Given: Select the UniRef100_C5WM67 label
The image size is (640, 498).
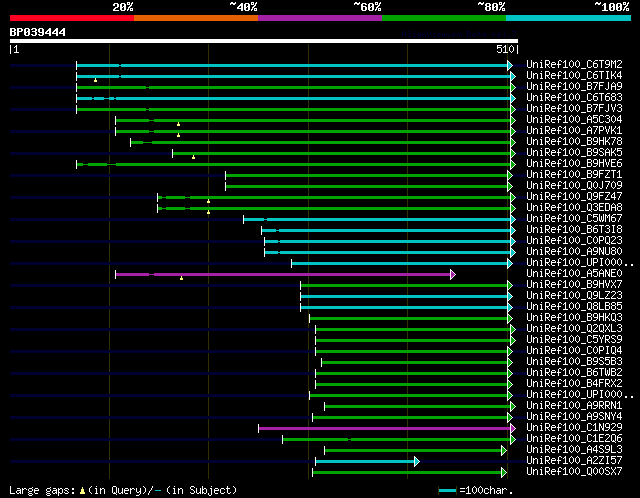Looking at the screenshot, I should 574,219.
